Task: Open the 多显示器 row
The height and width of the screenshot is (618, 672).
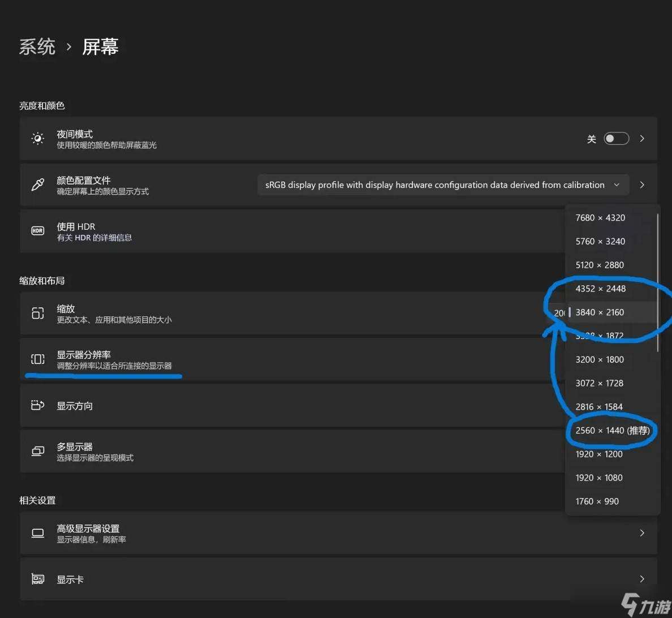Action: point(292,452)
